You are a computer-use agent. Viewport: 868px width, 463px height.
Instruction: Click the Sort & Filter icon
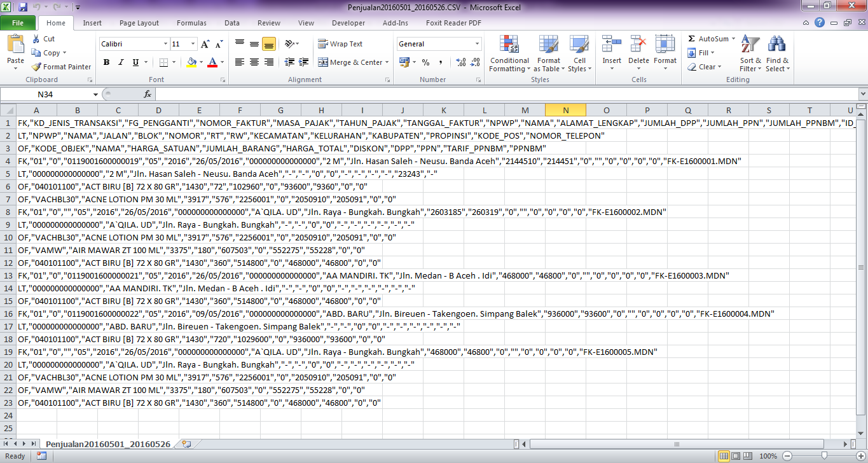[x=750, y=53]
